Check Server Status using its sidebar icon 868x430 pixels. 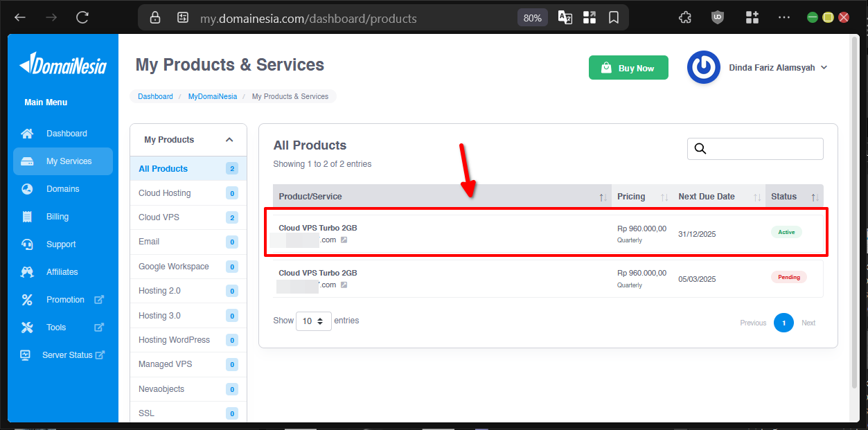point(25,355)
